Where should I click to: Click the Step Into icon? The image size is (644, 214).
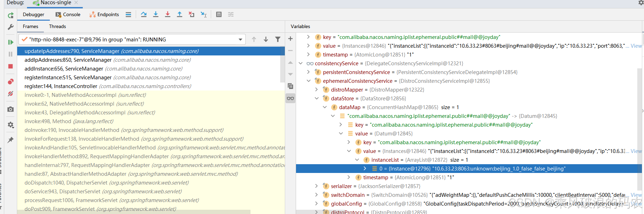coord(156,14)
